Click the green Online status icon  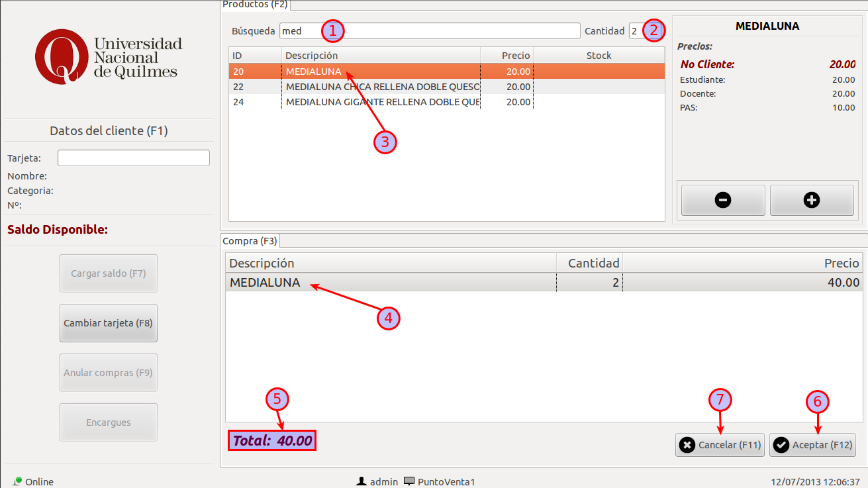click(x=18, y=481)
